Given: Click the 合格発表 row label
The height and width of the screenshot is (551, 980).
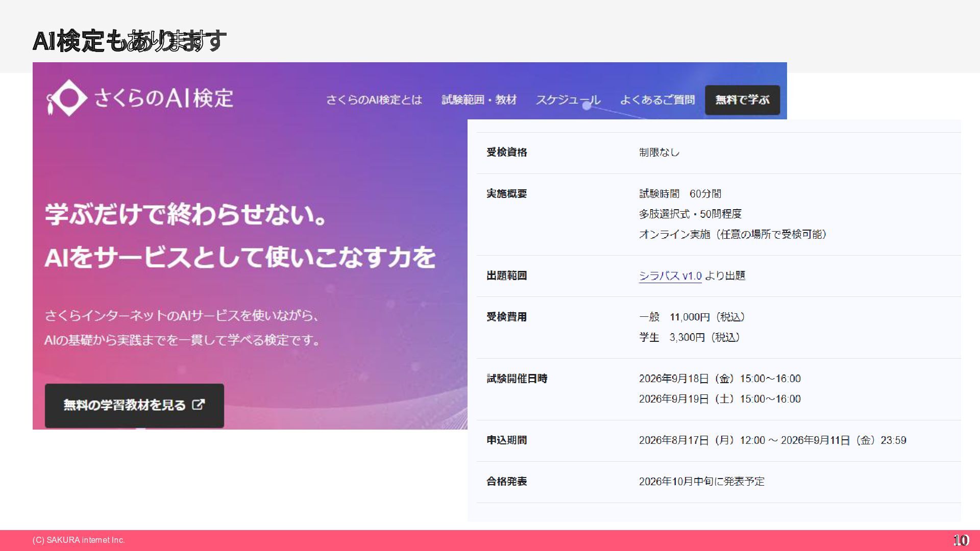Looking at the screenshot, I should (x=506, y=482).
